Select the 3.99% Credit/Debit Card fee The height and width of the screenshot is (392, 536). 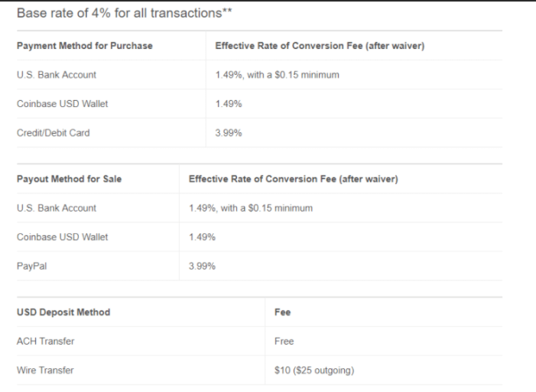(x=229, y=133)
